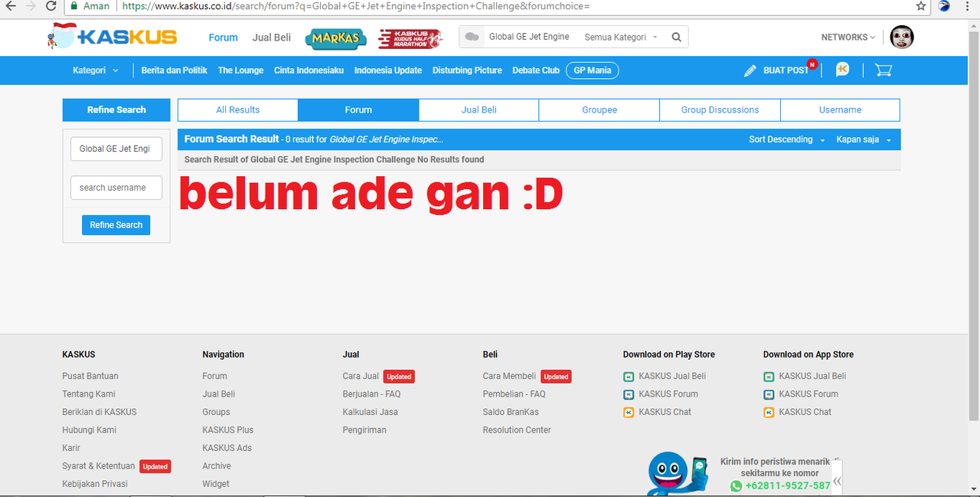The image size is (980, 497).
Task: Click the browser address bar URL
Action: (356, 6)
